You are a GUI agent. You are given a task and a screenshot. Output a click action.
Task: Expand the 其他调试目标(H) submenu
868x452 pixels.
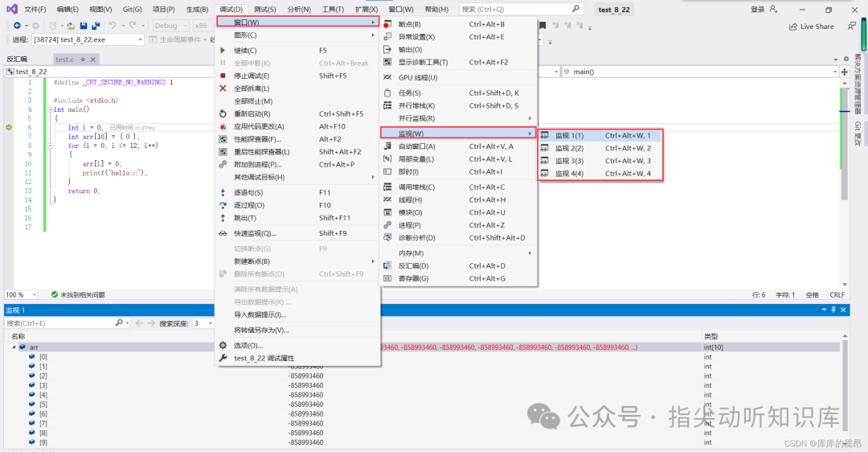point(298,177)
